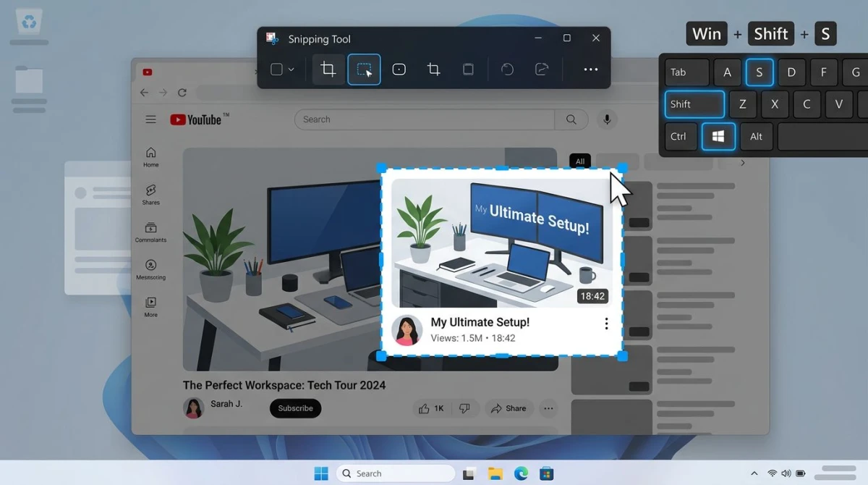Open the YouTube hamburger guide menu
Image resolution: width=868 pixels, height=485 pixels.
[150, 119]
